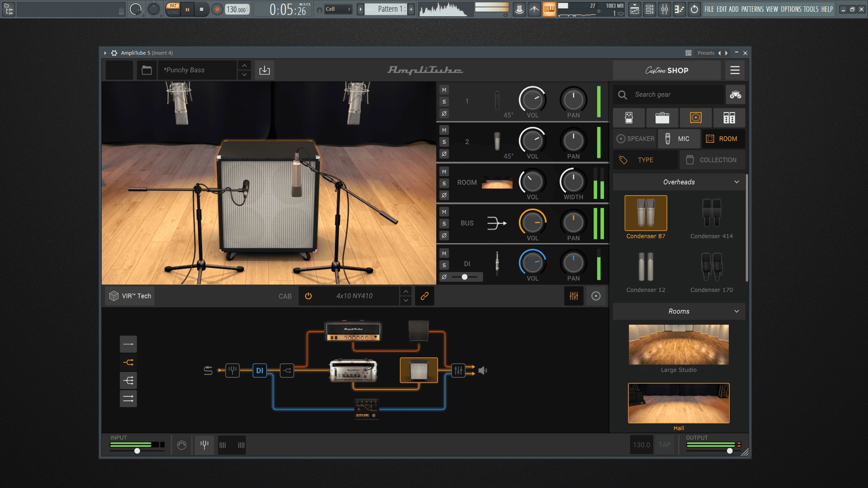The width and height of the screenshot is (868, 488).
Task: Switch to the SPEAKER tab
Action: click(635, 139)
